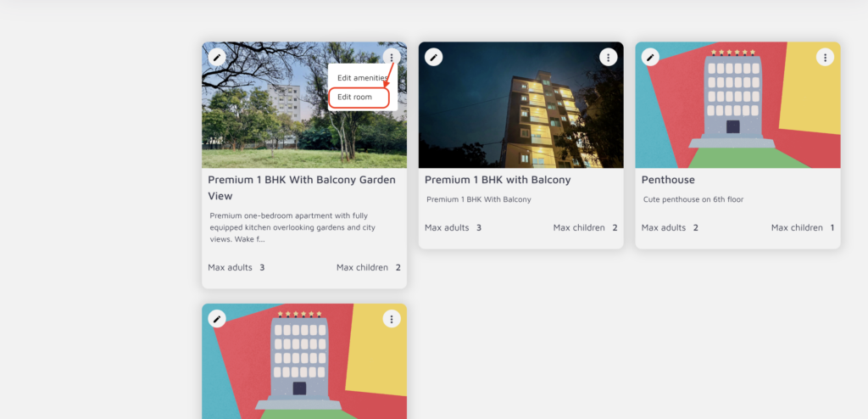Click the 'Penthouse' room title
The height and width of the screenshot is (419, 868).
[668, 180]
